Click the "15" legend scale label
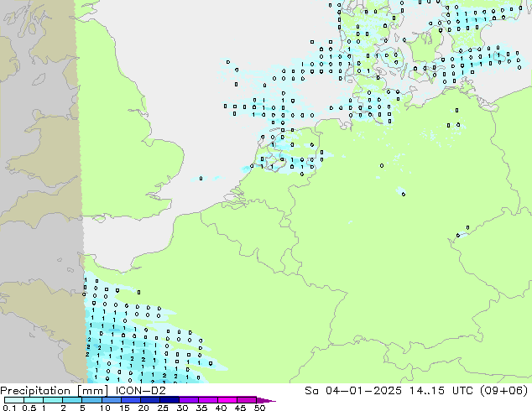The image size is (532, 411). click(124, 408)
